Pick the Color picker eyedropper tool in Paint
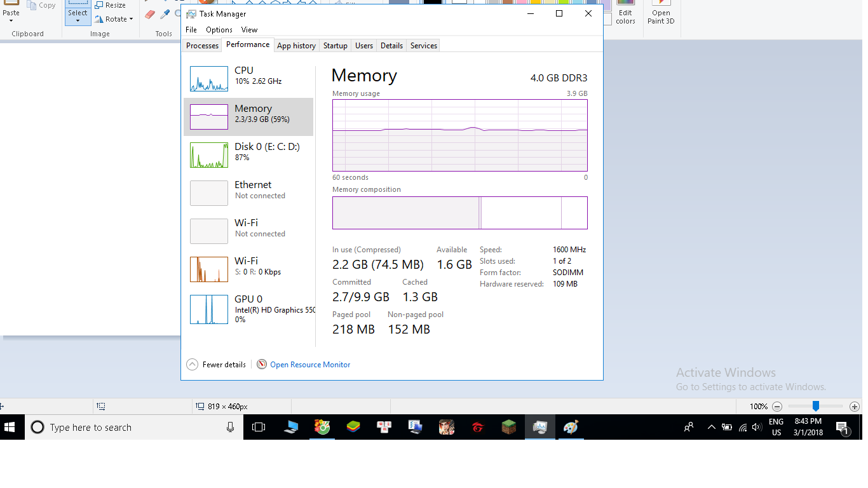 [x=165, y=14]
